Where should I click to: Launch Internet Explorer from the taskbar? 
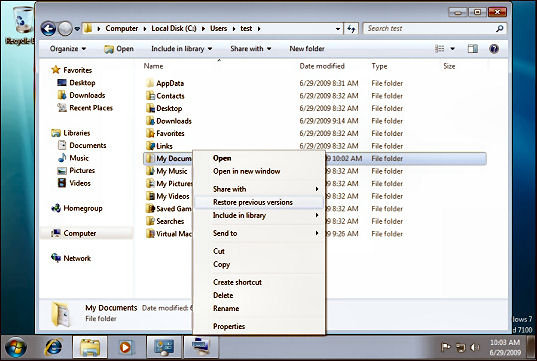pos(54,347)
